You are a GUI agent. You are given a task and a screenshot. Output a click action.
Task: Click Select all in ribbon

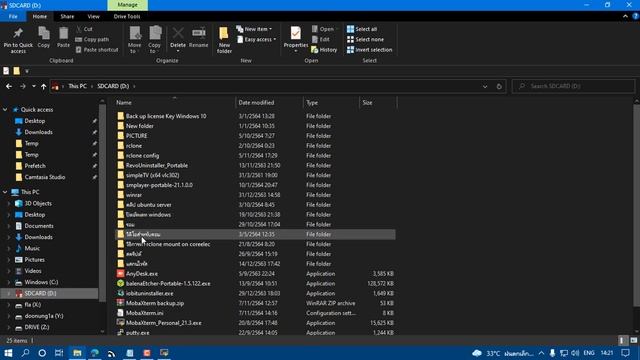point(362,29)
